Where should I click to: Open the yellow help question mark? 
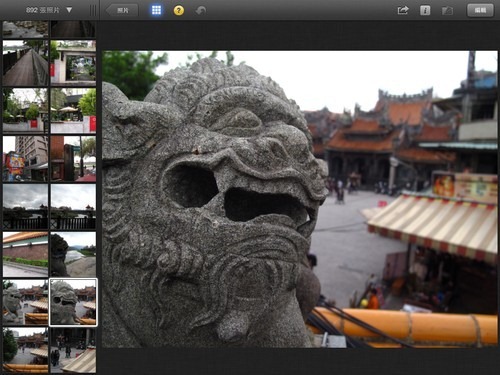[179, 11]
